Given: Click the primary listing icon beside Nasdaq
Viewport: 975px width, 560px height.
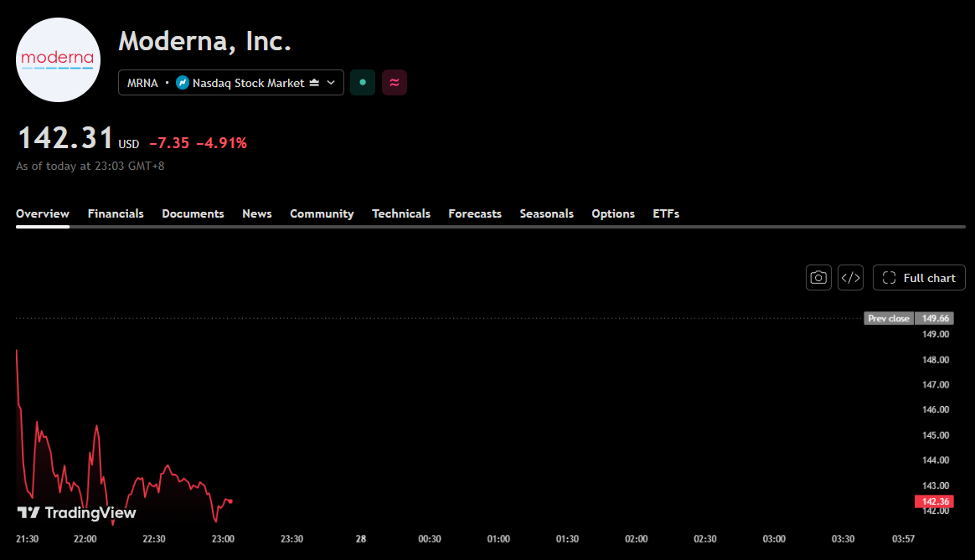Looking at the screenshot, I should [x=314, y=83].
